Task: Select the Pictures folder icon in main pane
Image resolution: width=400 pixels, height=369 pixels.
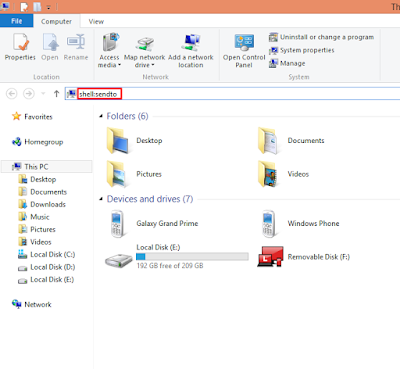Action: (x=117, y=174)
